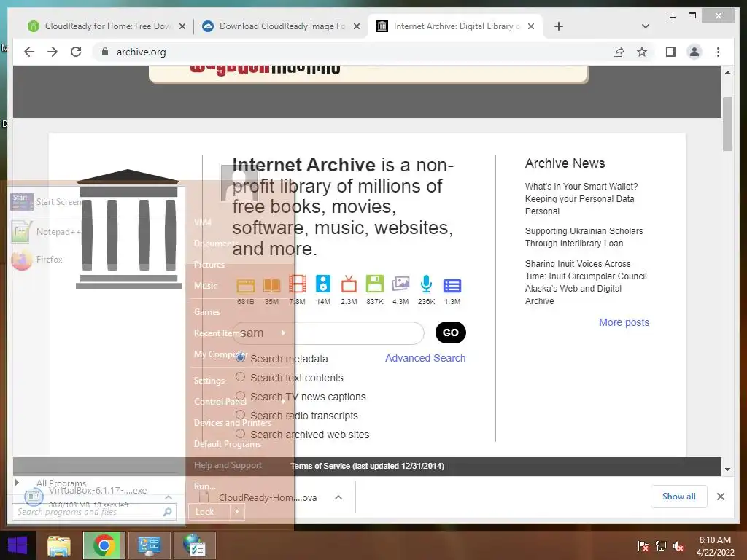
Task: Open Help and Support in Start menu
Action: pyautogui.click(x=228, y=465)
